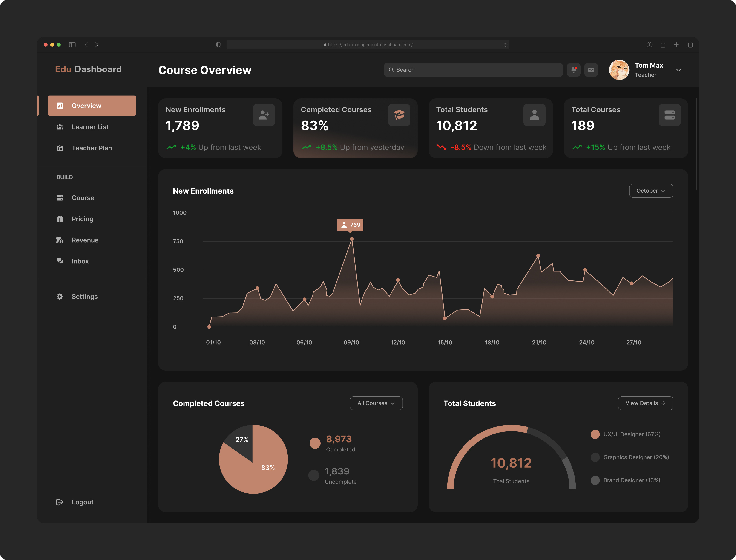Open the mail icon next to notifications
736x560 pixels.
(x=591, y=70)
